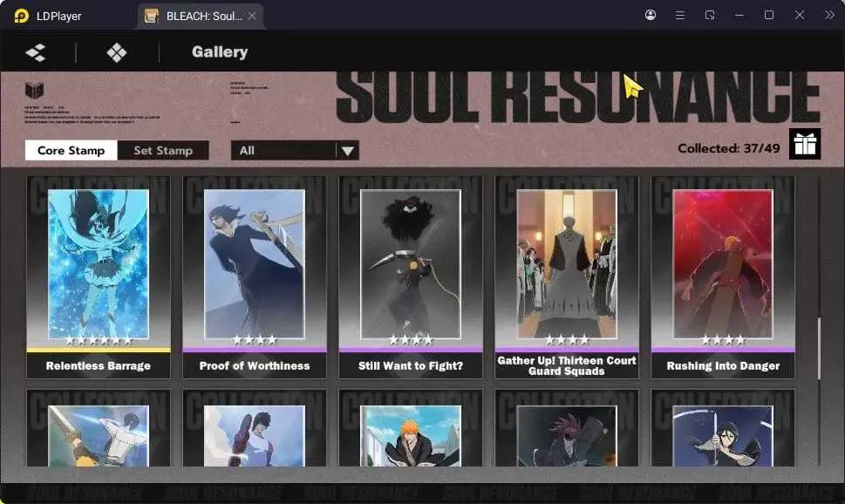Open Rushing Into Danger stamp card
This screenshot has width=845, height=504.
tap(723, 277)
